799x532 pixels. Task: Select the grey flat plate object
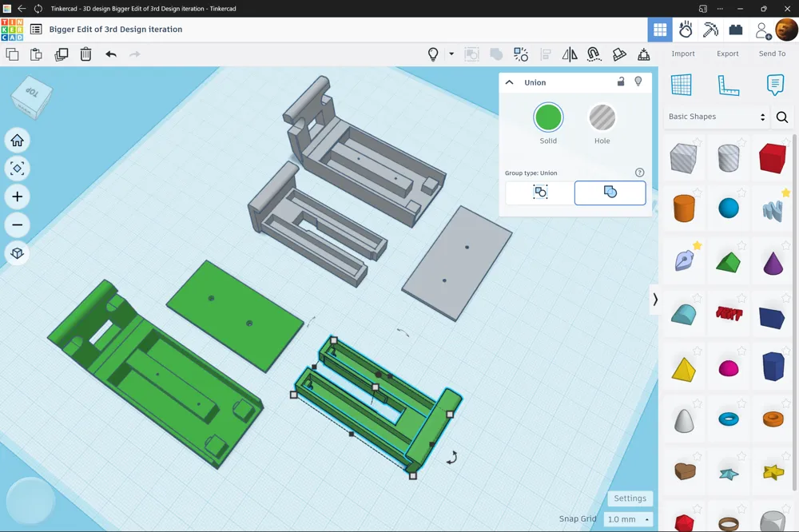457,263
